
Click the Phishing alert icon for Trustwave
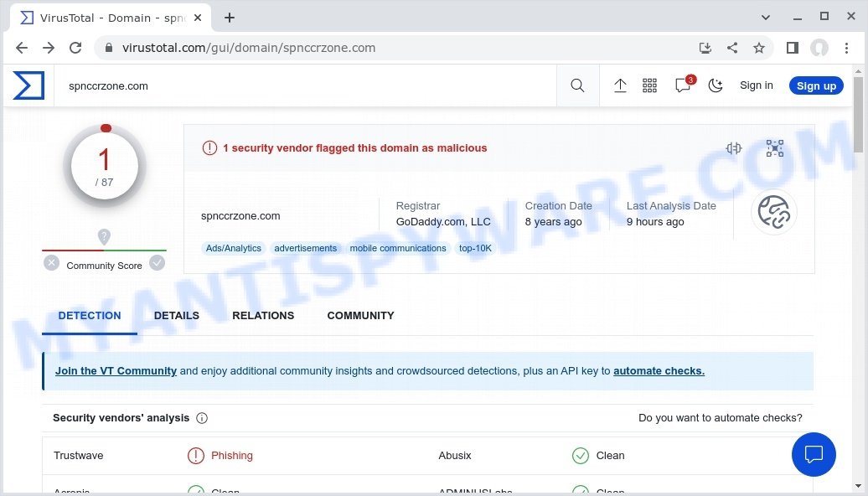pos(196,456)
